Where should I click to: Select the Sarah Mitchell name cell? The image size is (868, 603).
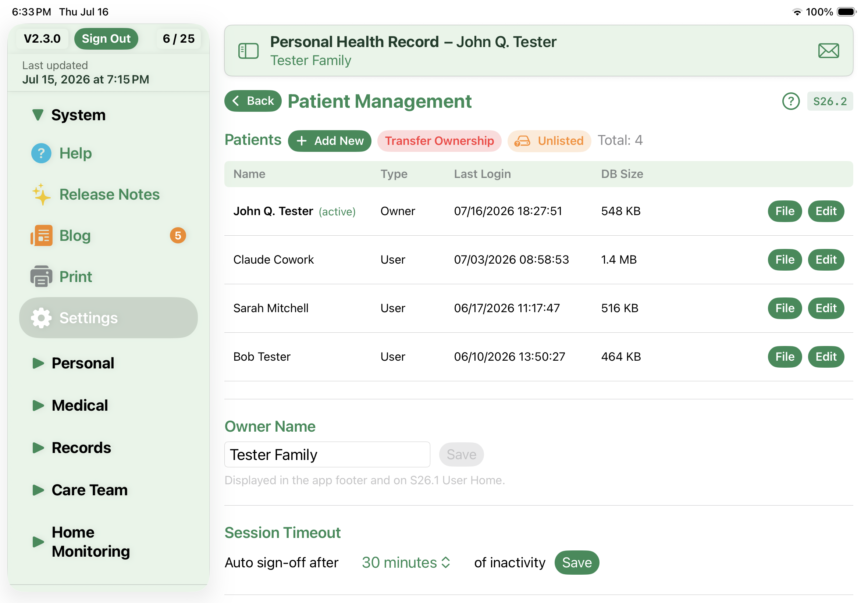click(x=271, y=308)
